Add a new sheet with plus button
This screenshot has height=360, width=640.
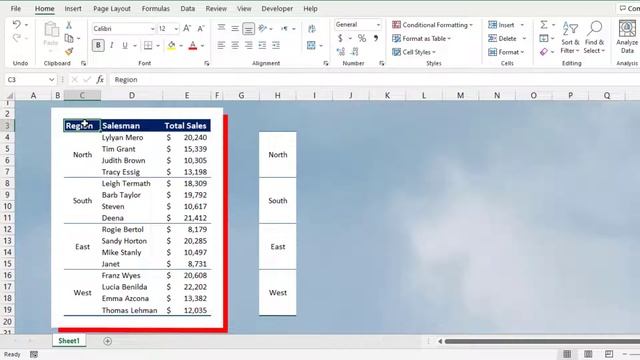coord(107,341)
